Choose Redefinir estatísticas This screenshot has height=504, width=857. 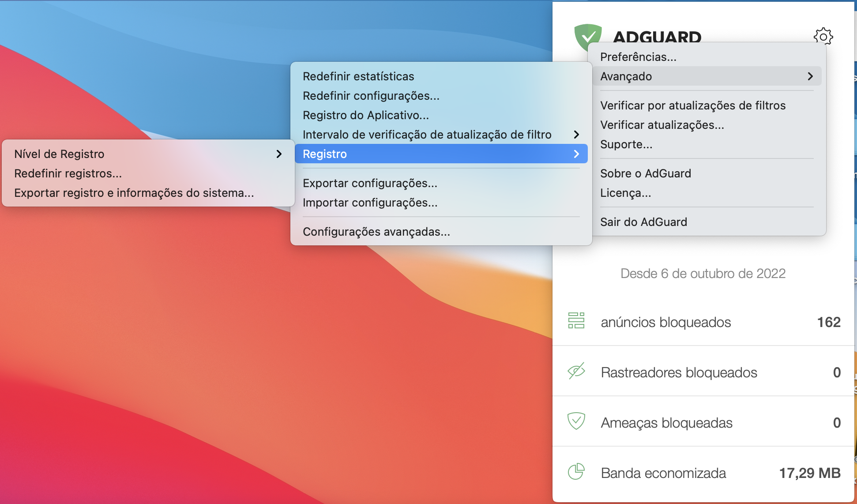click(441, 76)
